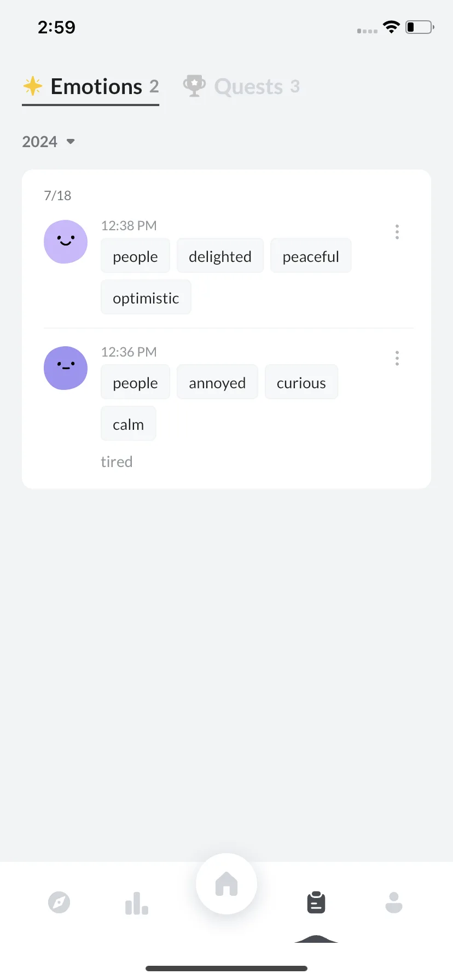Switch to the Quests tab

click(x=241, y=86)
